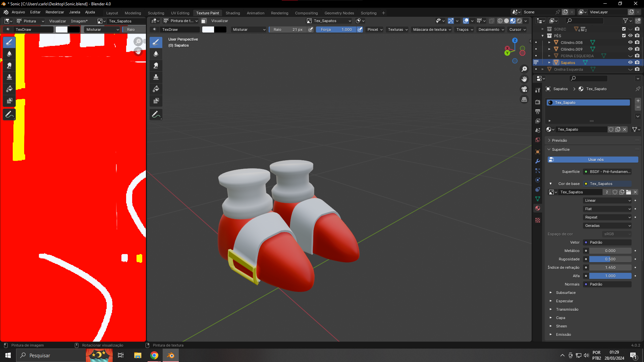Image resolution: width=644 pixels, height=362 pixels.
Task: Select the Soften tool in 3D viewport toolbar
Action: [x=156, y=54]
